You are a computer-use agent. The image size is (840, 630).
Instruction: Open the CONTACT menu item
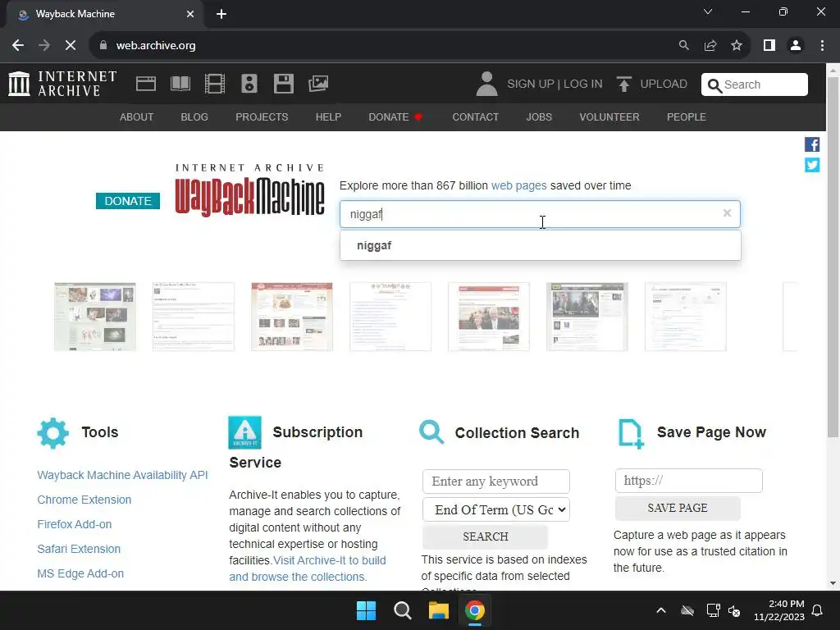pos(475,116)
